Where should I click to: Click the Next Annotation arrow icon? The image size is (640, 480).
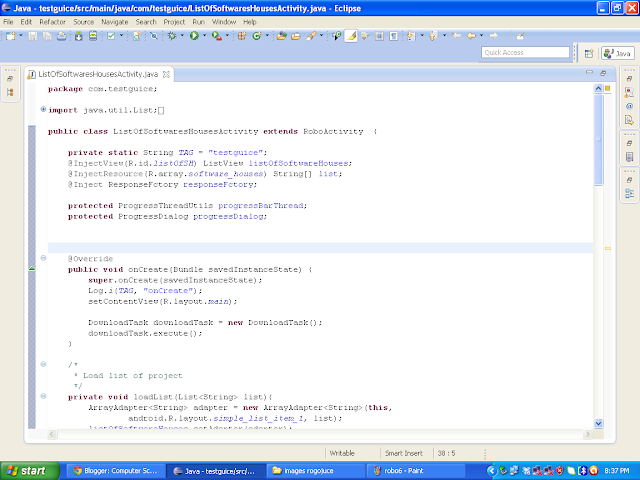pos(411,36)
